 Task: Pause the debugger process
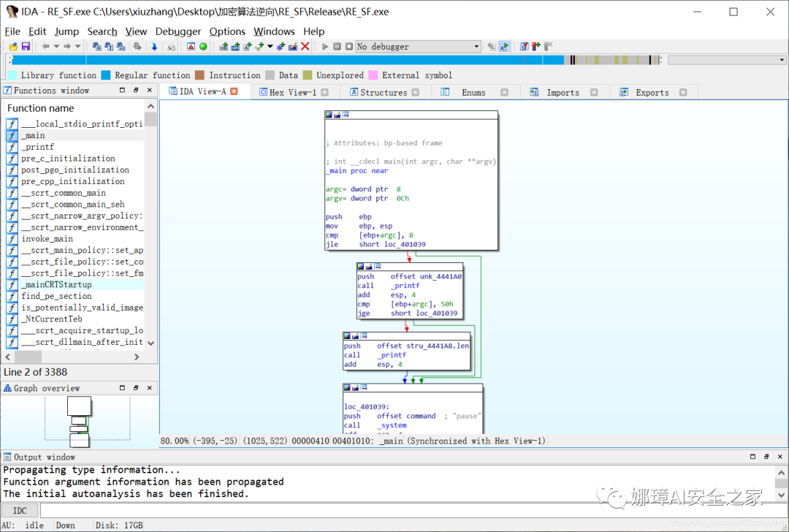click(337, 46)
